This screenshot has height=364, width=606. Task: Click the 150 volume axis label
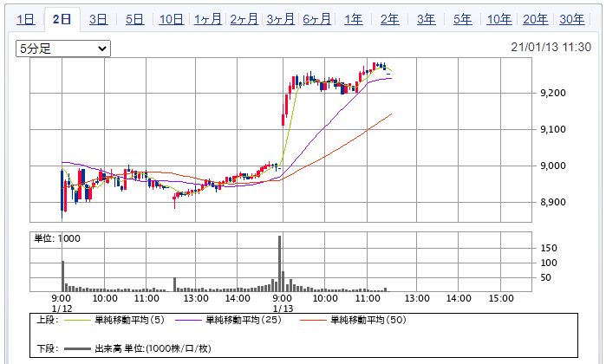[549, 248]
